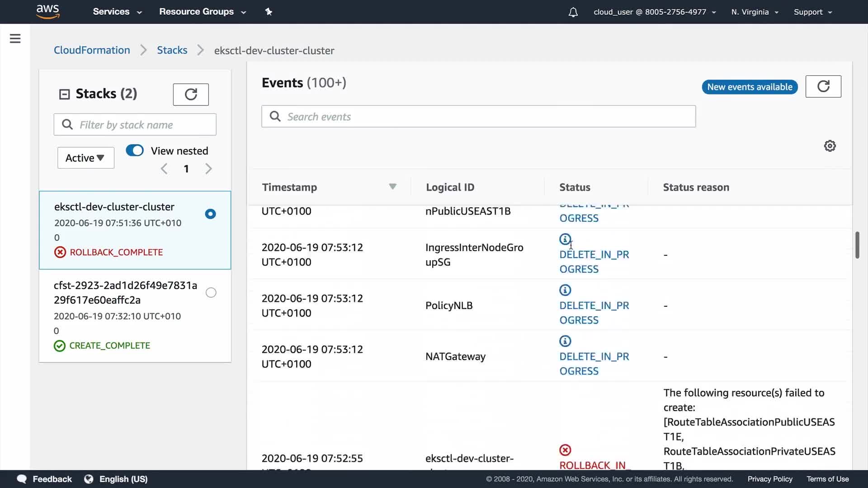Select the cfst-2923 stack radio button

(x=211, y=292)
